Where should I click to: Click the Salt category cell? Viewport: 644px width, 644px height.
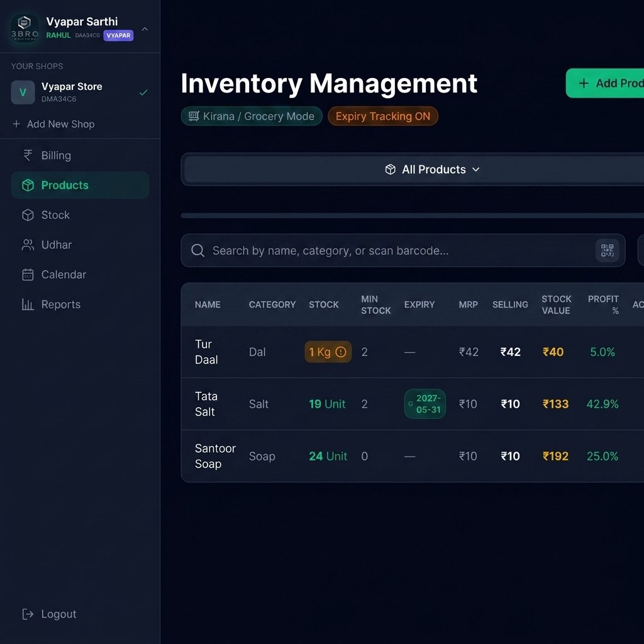(258, 404)
